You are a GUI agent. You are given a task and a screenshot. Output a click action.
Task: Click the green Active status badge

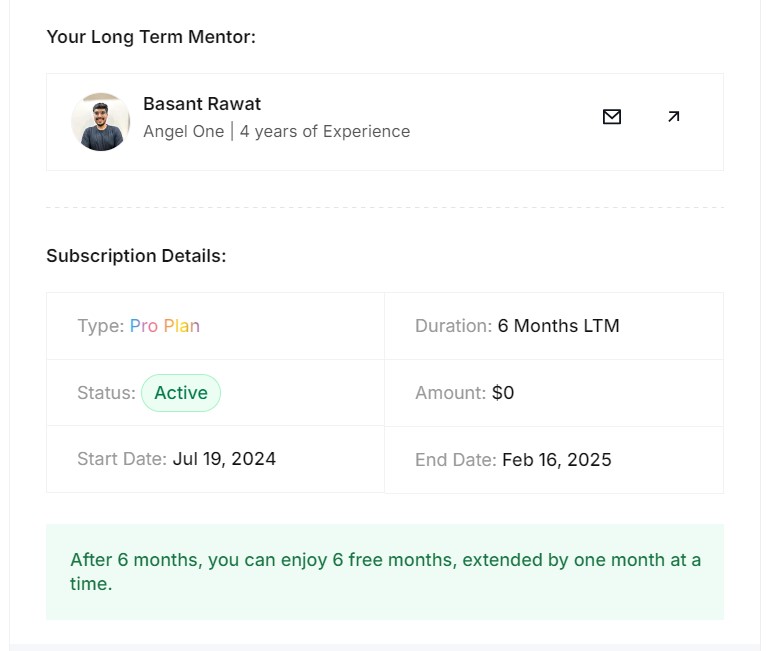point(181,393)
